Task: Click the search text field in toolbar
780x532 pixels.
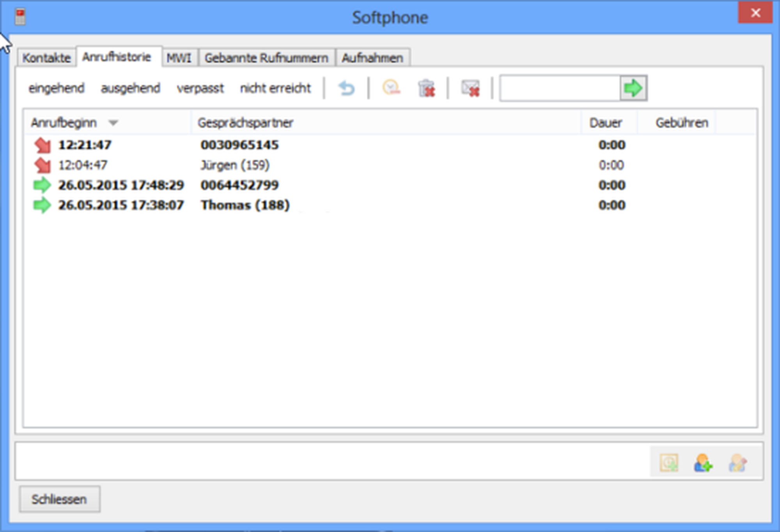Action: [559, 89]
